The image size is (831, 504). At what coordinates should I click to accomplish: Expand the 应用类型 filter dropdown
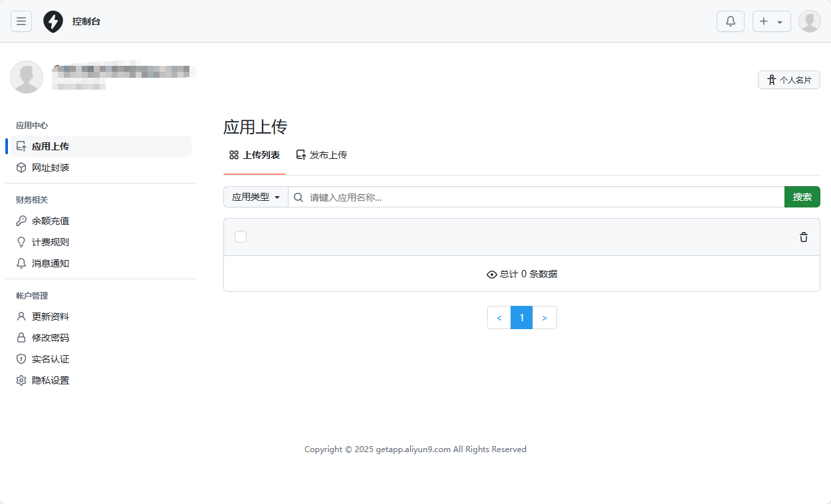point(255,197)
